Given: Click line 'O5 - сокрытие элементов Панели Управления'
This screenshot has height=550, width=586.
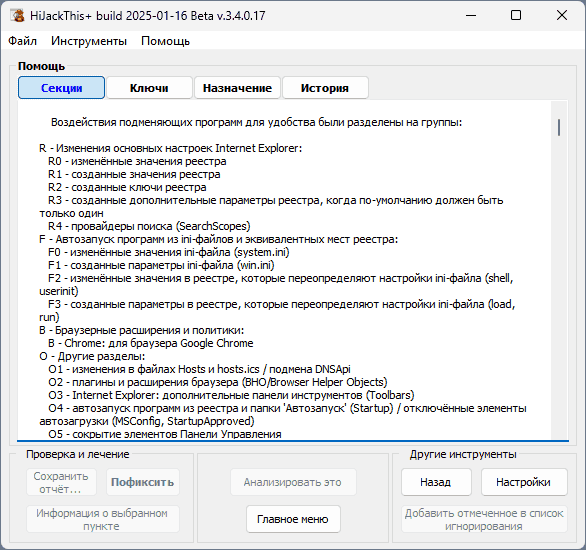Looking at the screenshot, I should [165, 434].
